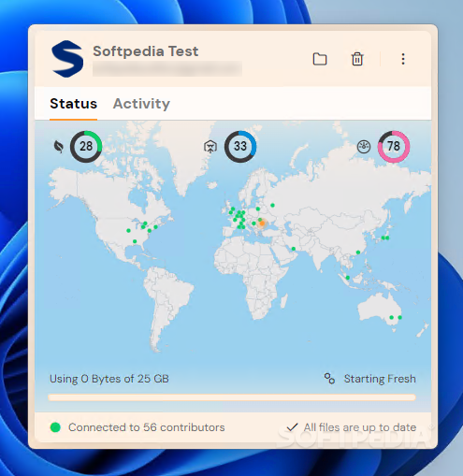Open the three-dot more options menu
The width and height of the screenshot is (463, 476).
(403, 59)
